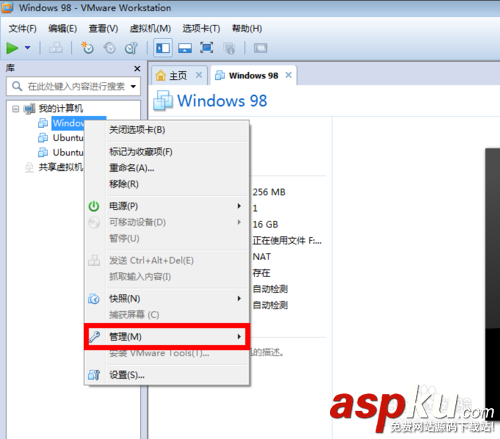Click the 存在 device value
This screenshot has height=439, width=500.
point(261,273)
